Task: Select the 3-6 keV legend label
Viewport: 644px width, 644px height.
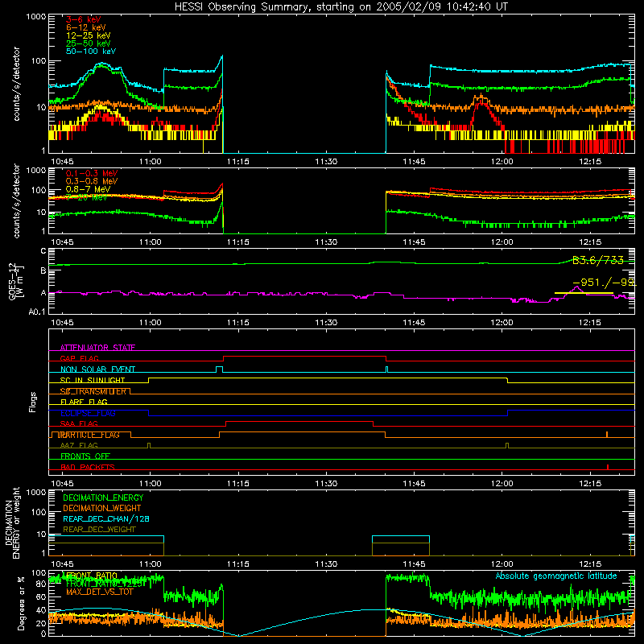Action: point(84,19)
